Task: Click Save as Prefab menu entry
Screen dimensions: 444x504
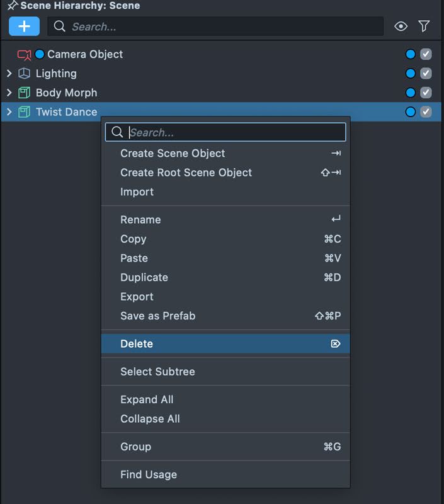Action: point(157,316)
